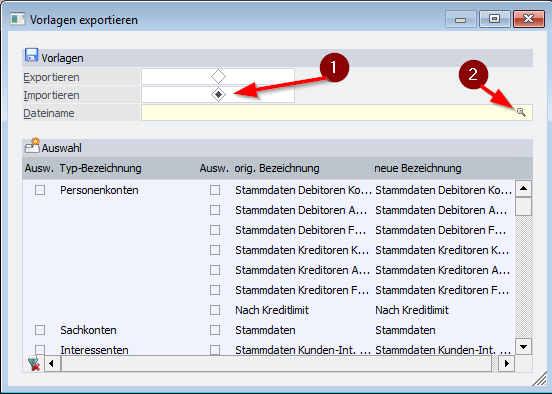
Task: Click the neue Bezeichnung cell 'Stammdaten Kreditoren K…'
Action: (444, 250)
